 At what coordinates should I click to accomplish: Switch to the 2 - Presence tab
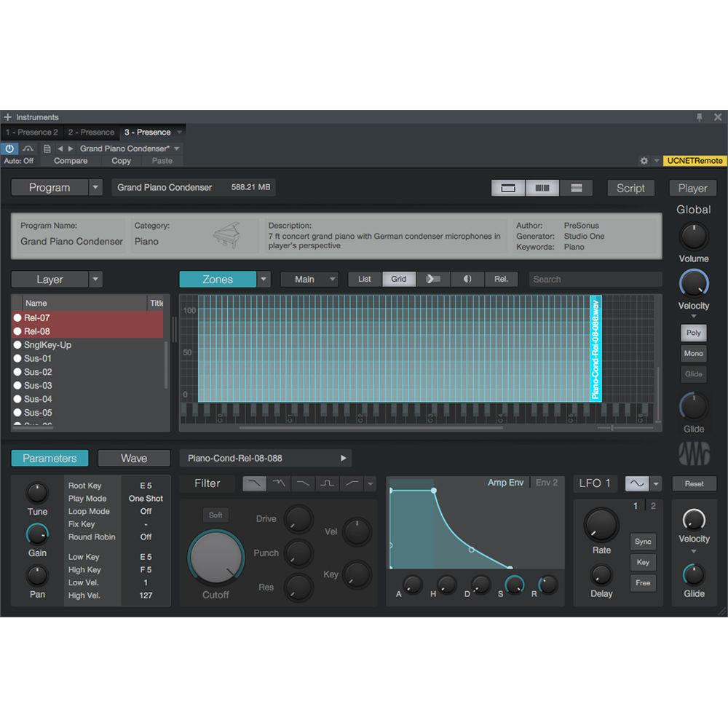click(90, 132)
